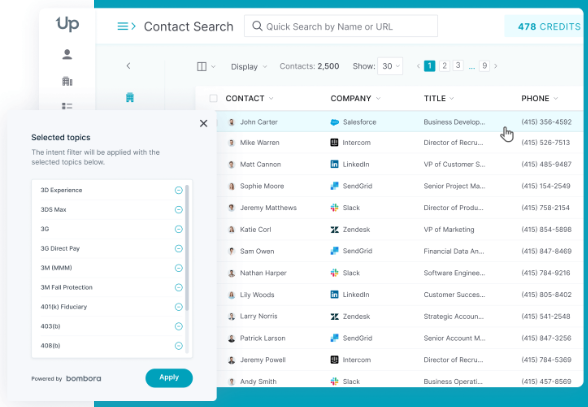Viewport: 588px width, 407px height.
Task: Click the 3M Fall Protection topic label
Action: click(66, 288)
